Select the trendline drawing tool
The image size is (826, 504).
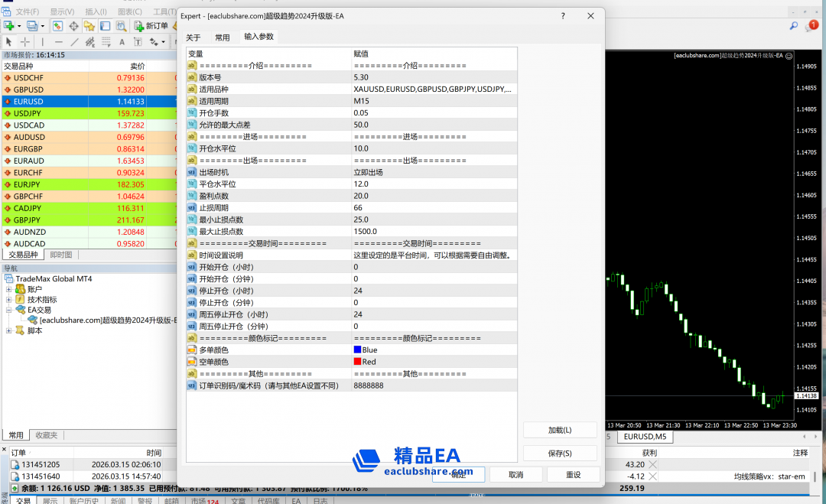click(75, 42)
